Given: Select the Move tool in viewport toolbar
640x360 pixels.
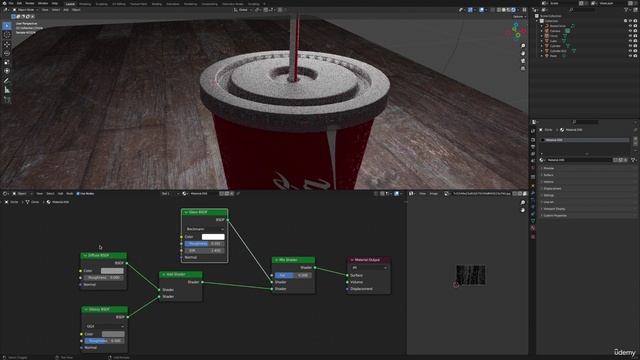Looking at the screenshot, I should [x=7, y=44].
